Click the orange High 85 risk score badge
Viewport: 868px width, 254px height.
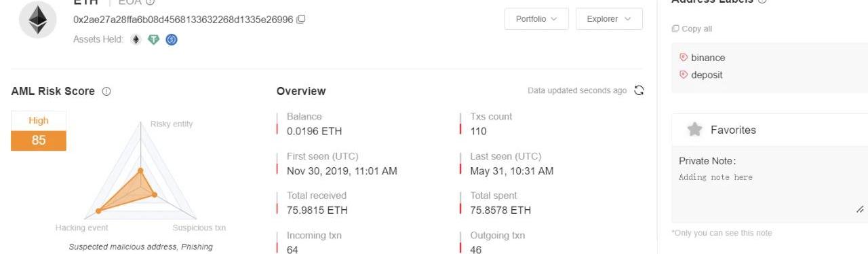pos(39,131)
